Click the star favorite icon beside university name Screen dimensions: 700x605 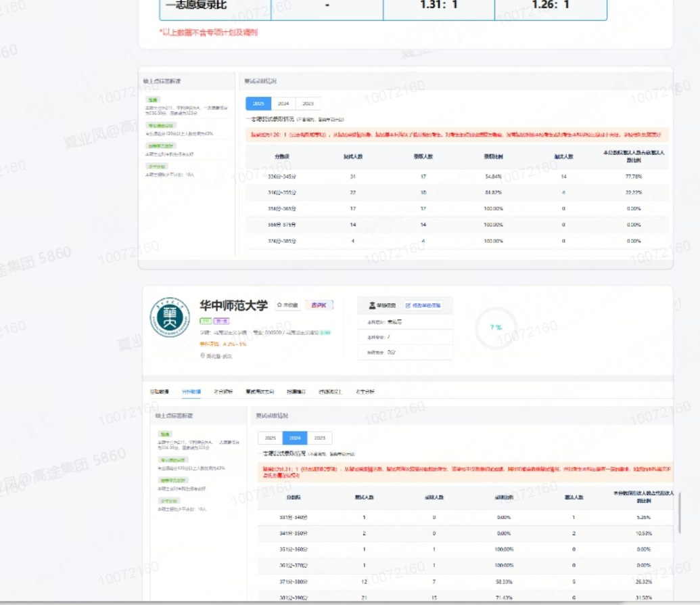click(279, 305)
